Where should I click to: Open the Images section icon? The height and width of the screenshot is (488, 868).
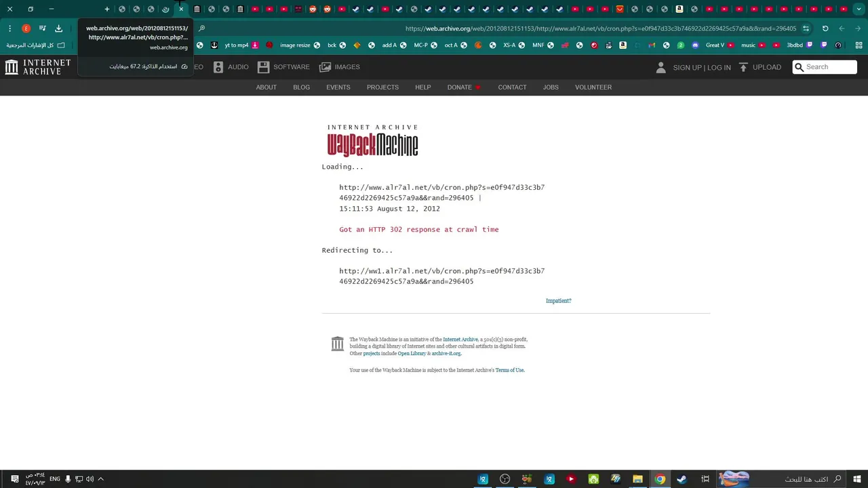pyautogui.click(x=325, y=67)
